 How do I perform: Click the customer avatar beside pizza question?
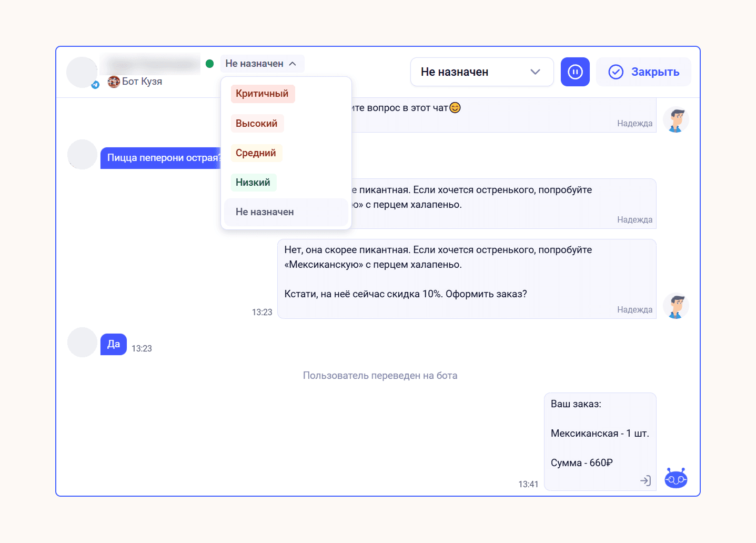point(82,154)
